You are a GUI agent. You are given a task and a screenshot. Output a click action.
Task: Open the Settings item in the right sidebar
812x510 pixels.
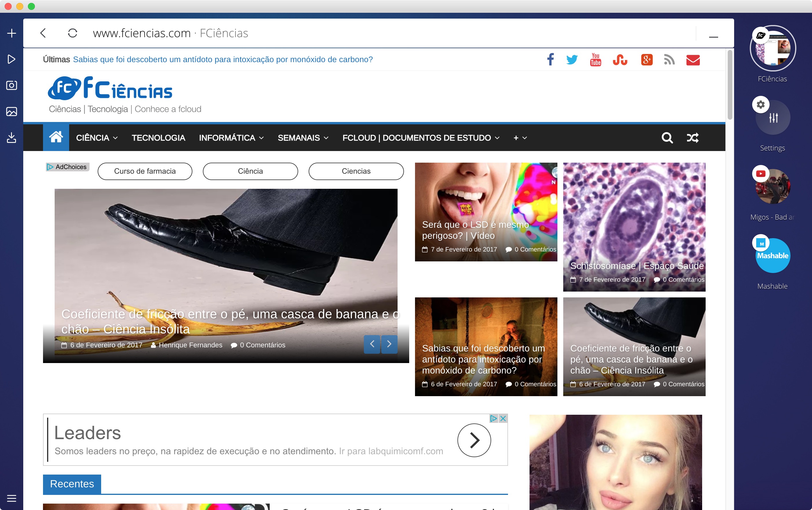pos(772,117)
